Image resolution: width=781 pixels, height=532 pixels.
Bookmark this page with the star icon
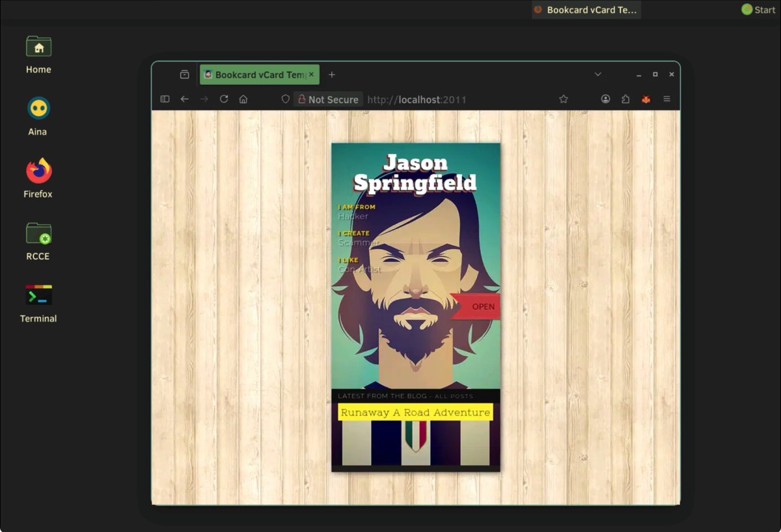564,99
